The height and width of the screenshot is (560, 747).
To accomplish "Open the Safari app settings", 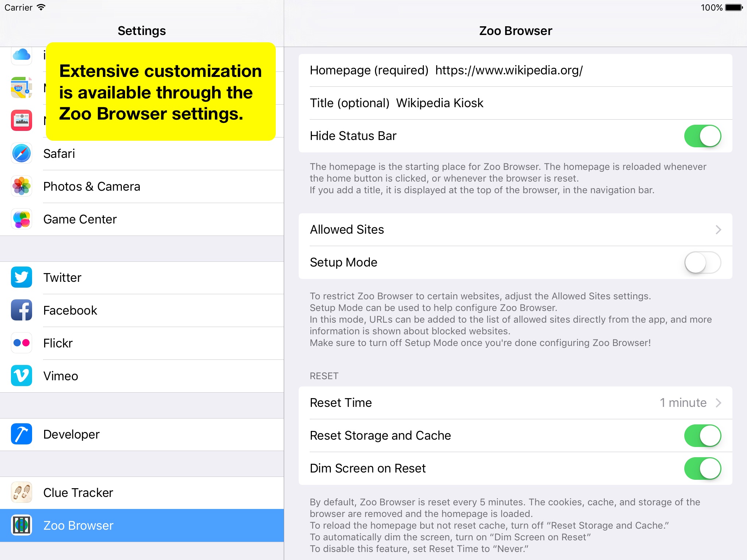I will click(x=140, y=153).
